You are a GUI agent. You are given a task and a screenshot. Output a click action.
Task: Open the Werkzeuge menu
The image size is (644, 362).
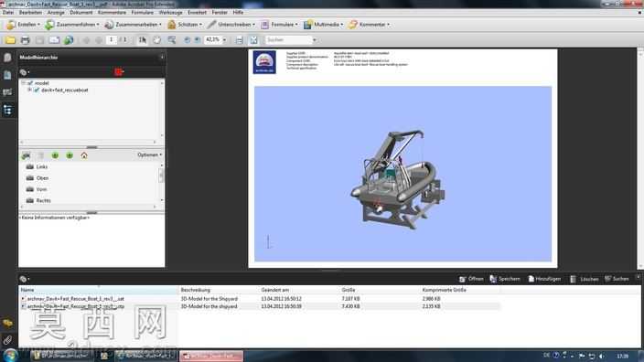170,13
